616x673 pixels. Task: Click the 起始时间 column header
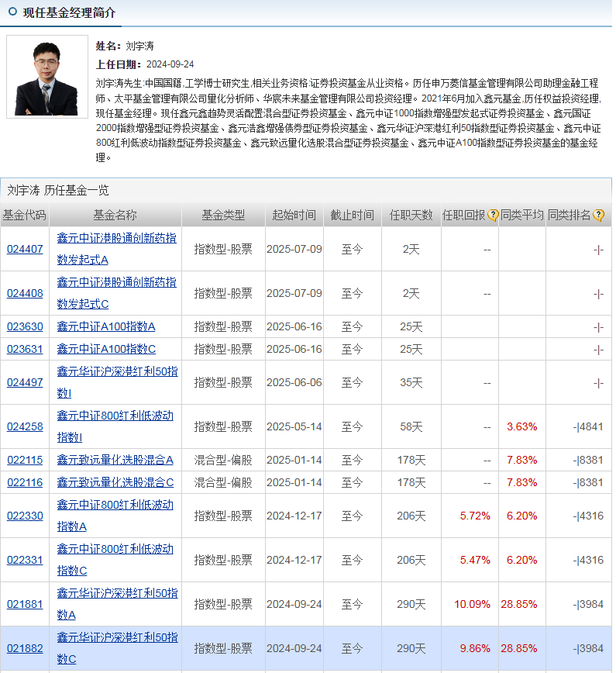[294, 215]
